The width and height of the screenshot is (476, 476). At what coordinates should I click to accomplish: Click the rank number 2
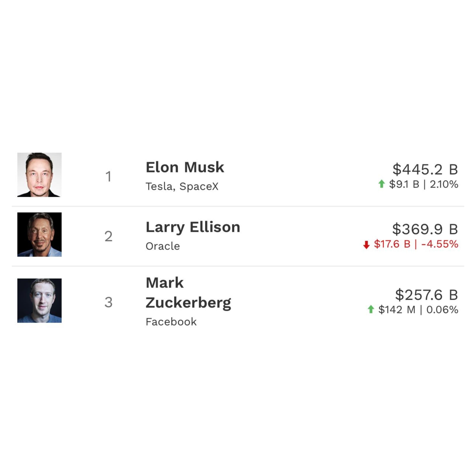point(109,236)
